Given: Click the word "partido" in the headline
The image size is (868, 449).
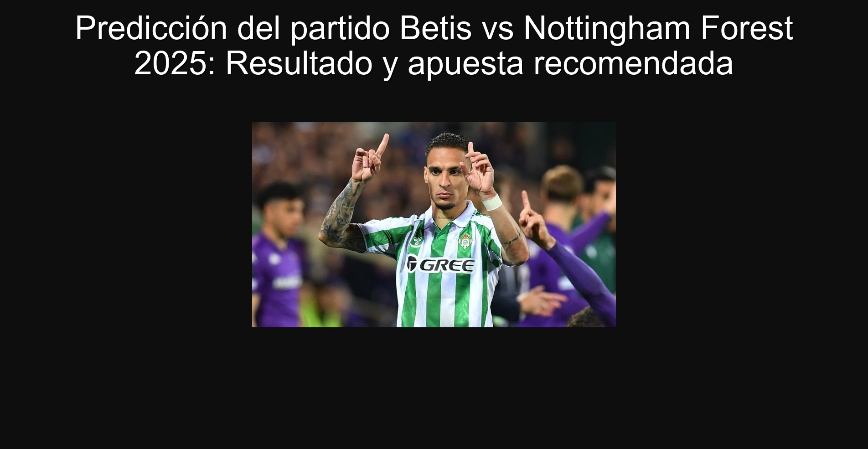Looking at the screenshot, I should pos(340,29).
